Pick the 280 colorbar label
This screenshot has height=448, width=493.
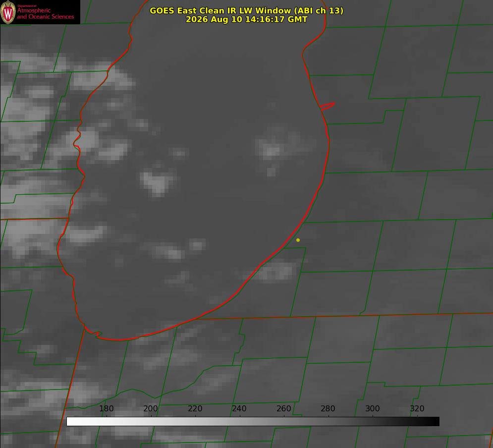coord(328,408)
